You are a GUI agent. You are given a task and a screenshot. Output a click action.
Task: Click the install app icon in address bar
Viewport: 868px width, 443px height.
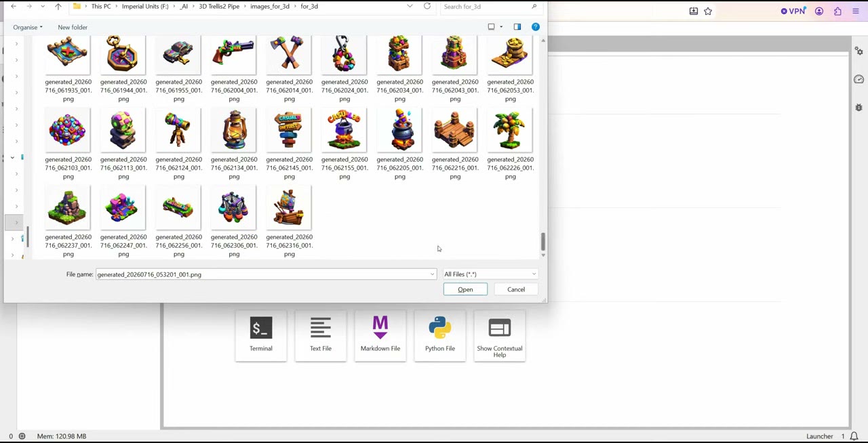click(694, 11)
